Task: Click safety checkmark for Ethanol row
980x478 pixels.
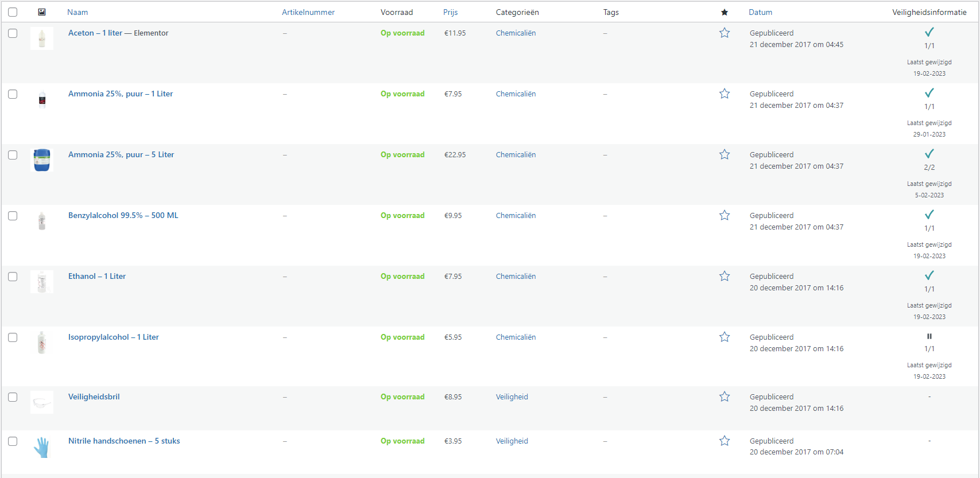Action: click(929, 275)
